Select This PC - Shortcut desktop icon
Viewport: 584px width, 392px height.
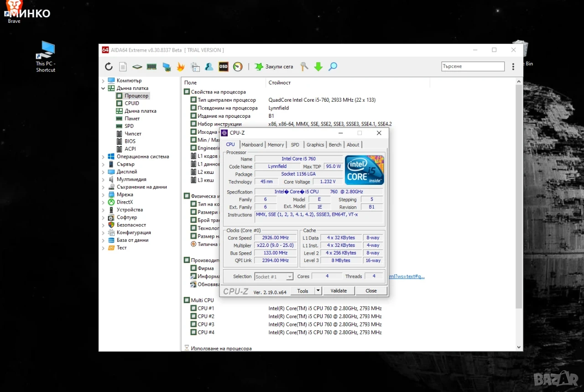[x=46, y=57]
